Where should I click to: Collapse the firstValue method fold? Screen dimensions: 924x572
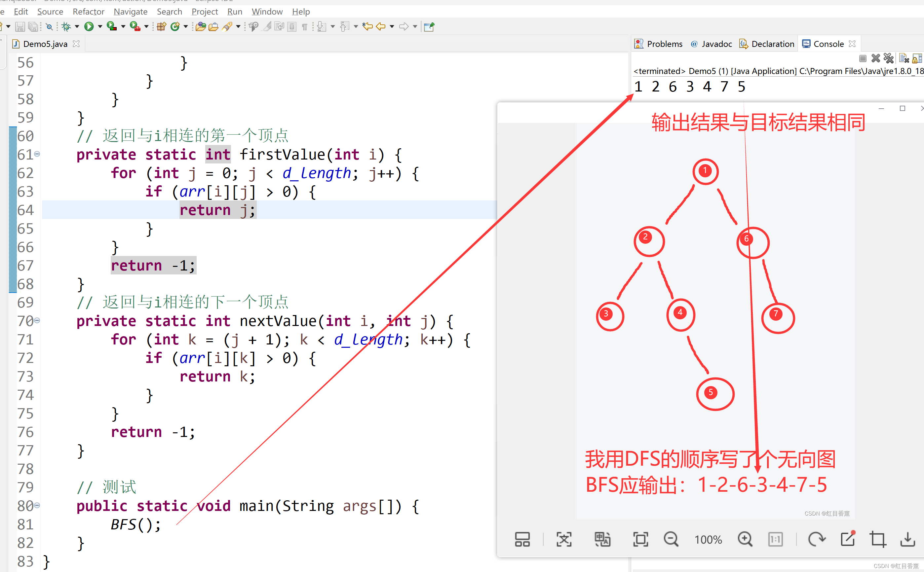click(x=37, y=154)
